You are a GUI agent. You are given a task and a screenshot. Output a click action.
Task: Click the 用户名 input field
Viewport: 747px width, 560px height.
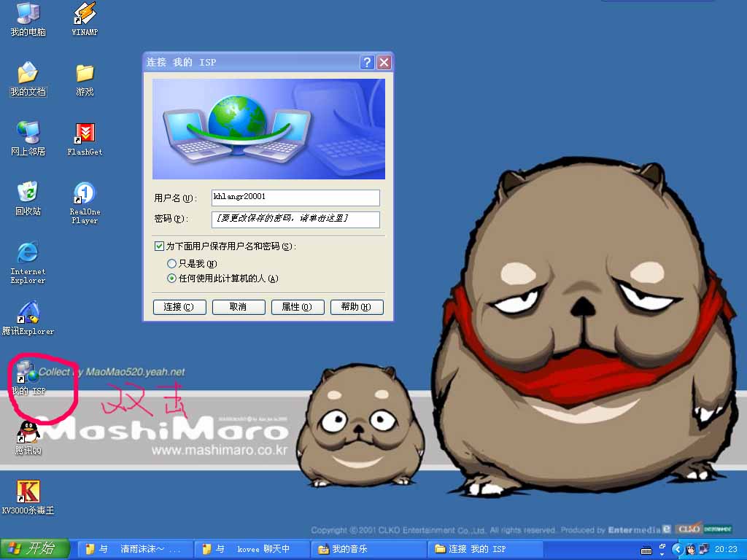pos(295,198)
